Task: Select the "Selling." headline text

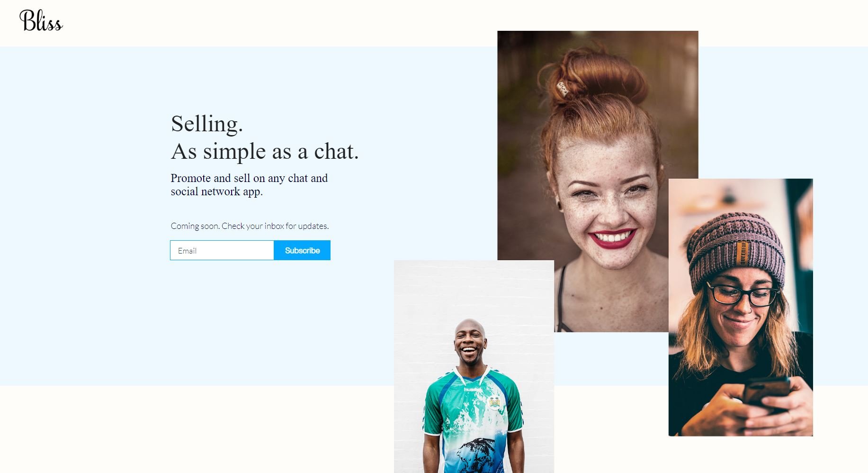Action: (207, 124)
